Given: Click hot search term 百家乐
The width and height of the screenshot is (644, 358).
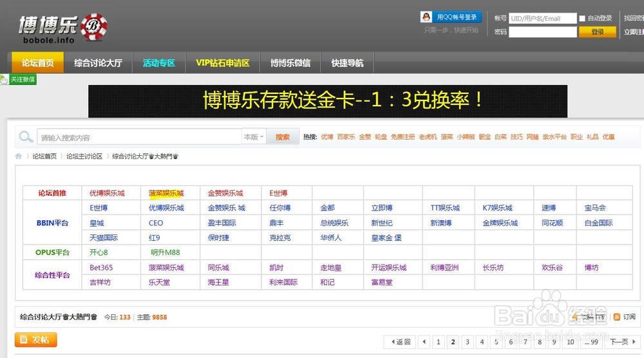Looking at the screenshot, I should coord(346,137).
